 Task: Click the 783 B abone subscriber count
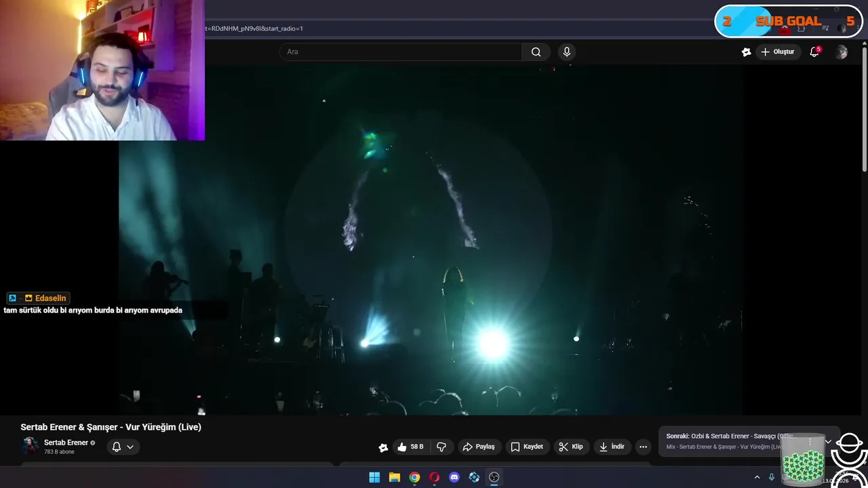point(59,452)
